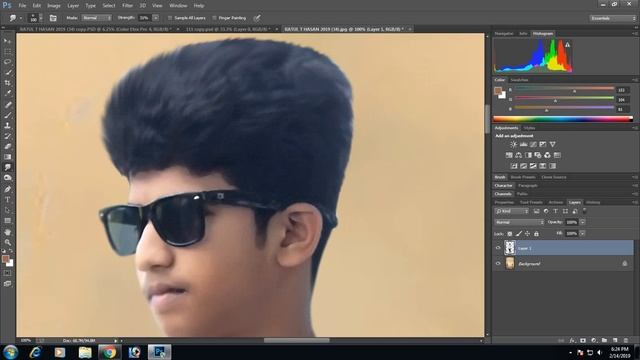640x360 pixels.
Task: Enable Finger Painting checkbox
Action: click(x=214, y=18)
